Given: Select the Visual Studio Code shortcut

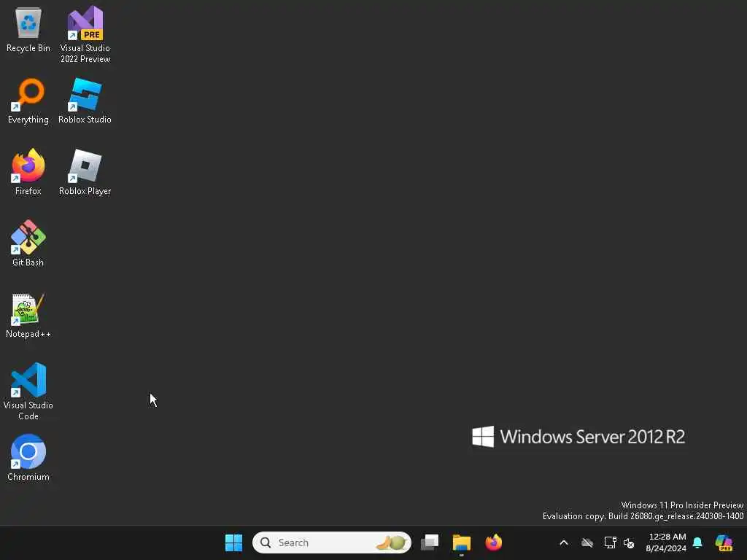Looking at the screenshot, I should [28, 392].
